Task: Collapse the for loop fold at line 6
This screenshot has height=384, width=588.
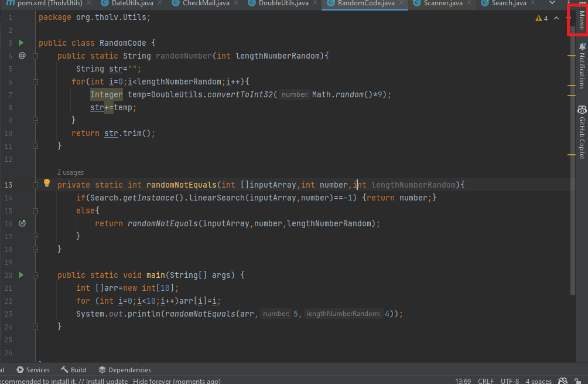Action: click(x=35, y=82)
